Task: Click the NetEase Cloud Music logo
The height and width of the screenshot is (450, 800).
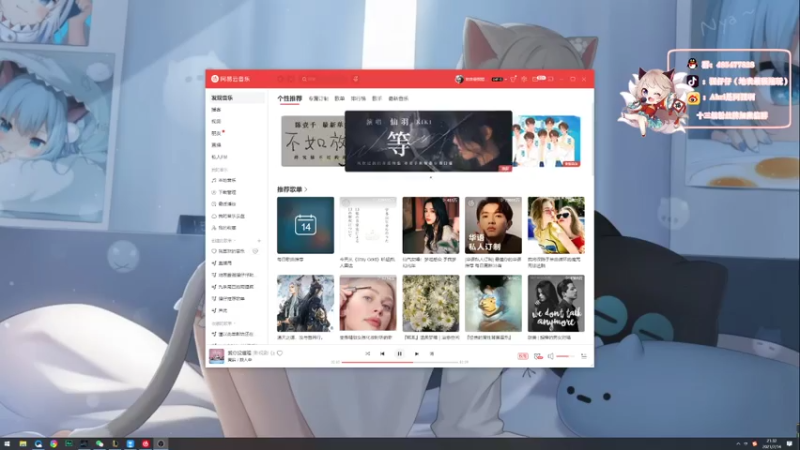Action: [x=231, y=79]
